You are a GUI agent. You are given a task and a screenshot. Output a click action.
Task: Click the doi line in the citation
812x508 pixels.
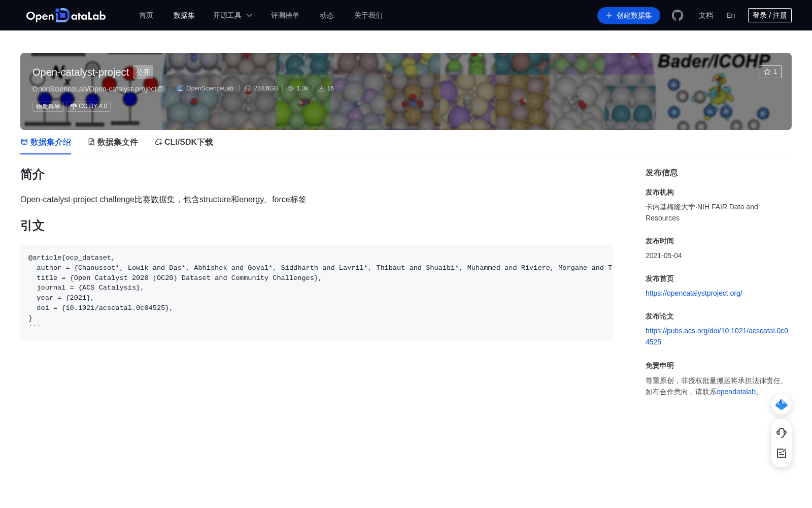(x=105, y=308)
